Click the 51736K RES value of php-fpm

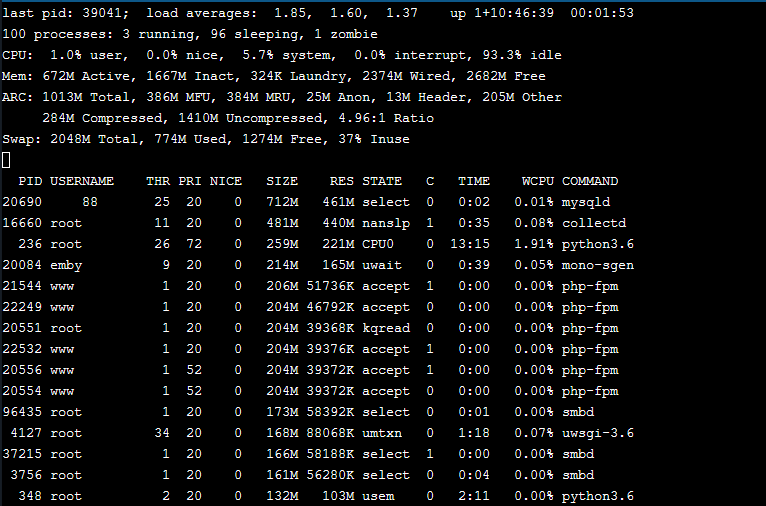coord(330,286)
